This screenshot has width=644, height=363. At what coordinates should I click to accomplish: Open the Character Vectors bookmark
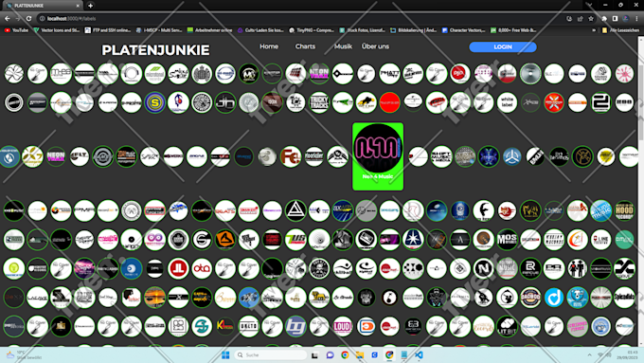tap(464, 30)
